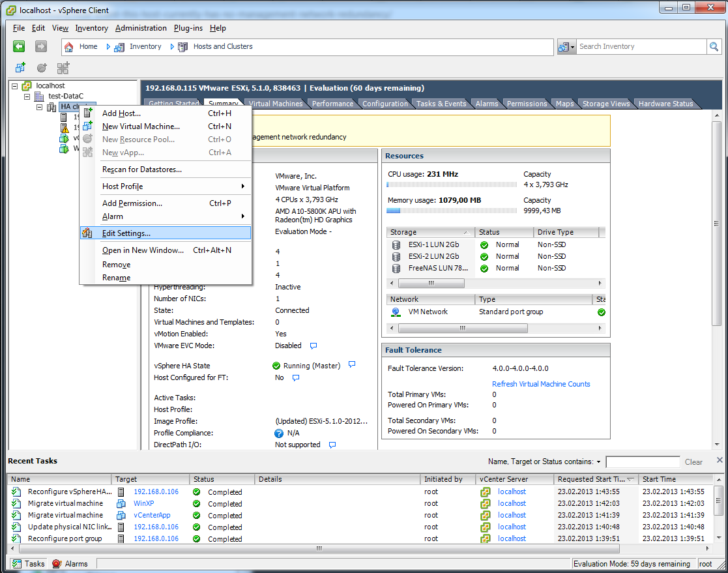Click the DirectPath I/O info bubble
Viewport: 728px width, 573px height.
[332, 445]
